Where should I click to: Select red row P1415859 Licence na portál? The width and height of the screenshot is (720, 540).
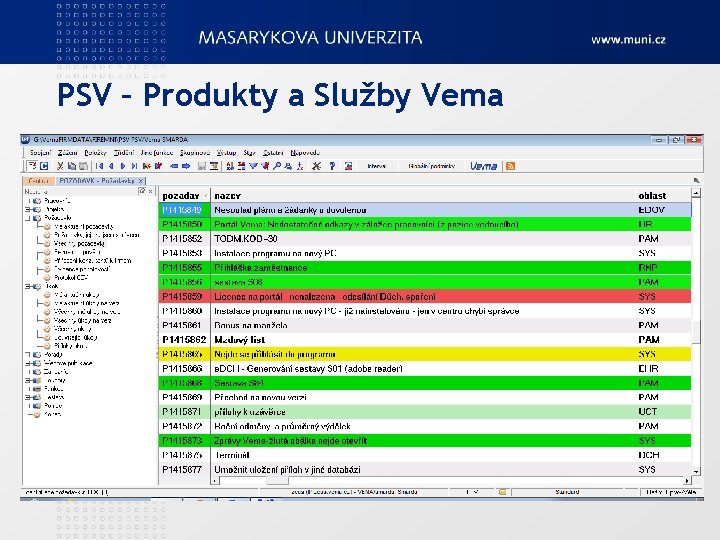pos(425,297)
